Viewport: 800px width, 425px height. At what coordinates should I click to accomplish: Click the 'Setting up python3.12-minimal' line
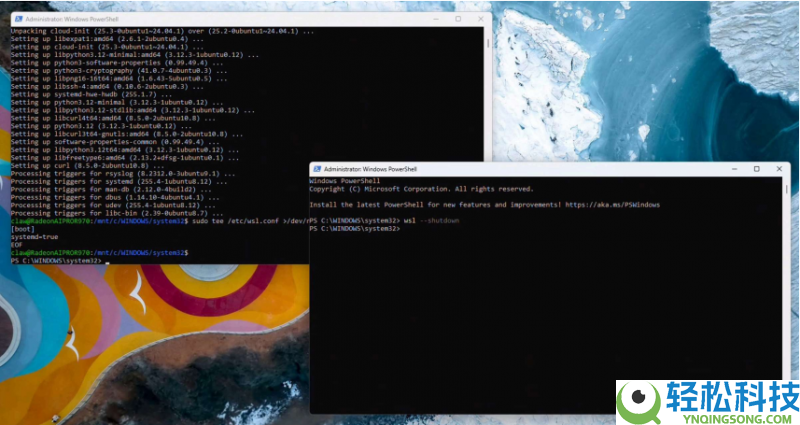click(x=117, y=103)
